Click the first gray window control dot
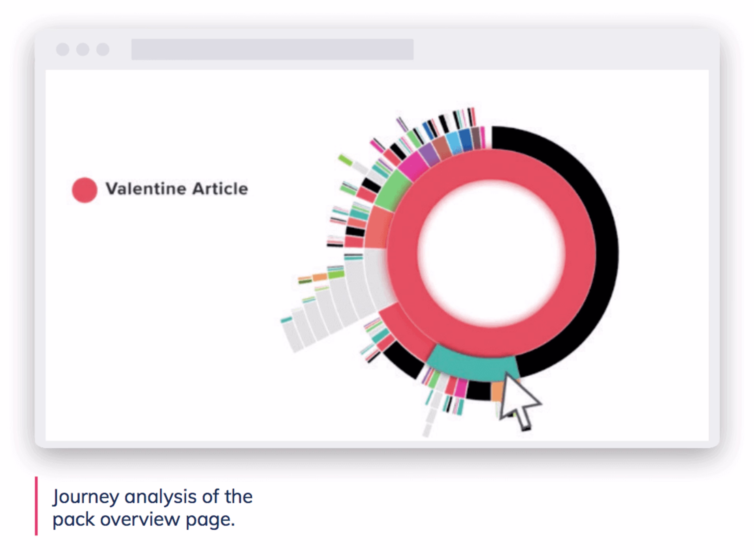This screenshot has width=754, height=560. tap(63, 49)
